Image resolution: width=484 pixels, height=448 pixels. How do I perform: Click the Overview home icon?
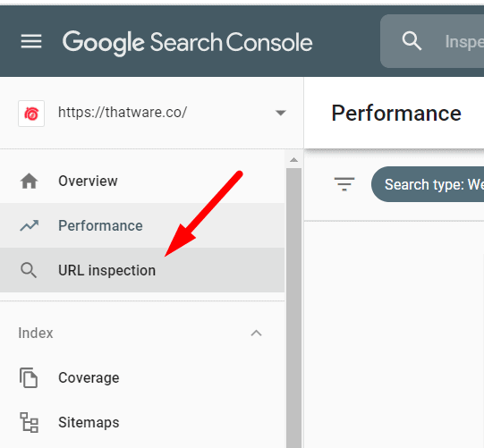(x=29, y=182)
